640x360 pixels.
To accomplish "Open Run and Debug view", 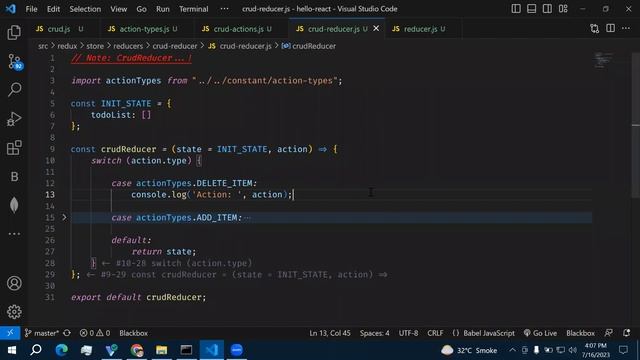I will pos(14,119).
